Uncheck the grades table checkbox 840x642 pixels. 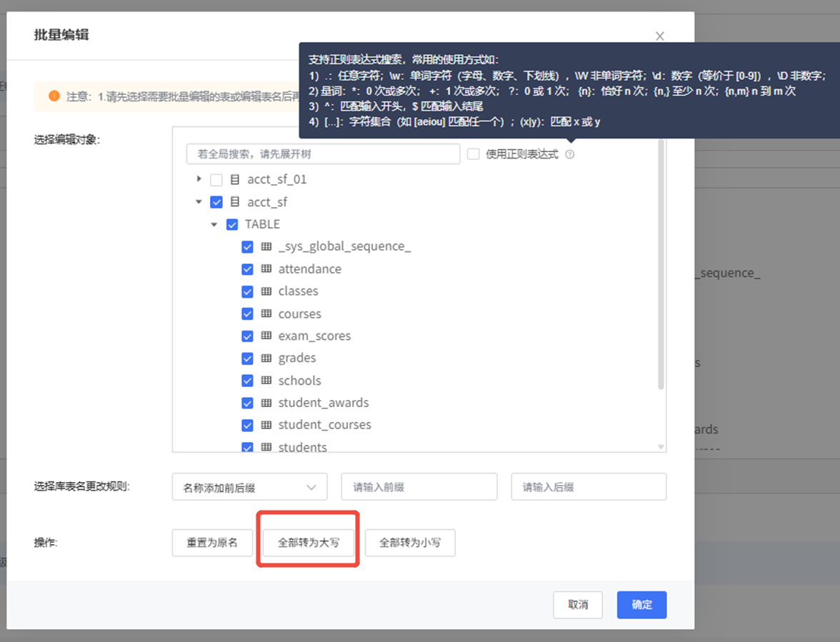(x=247, y=358)
